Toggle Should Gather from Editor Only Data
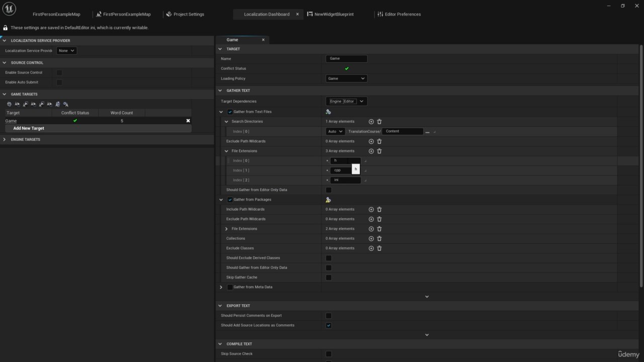Screen dimensions: 644x362 (329, 190)
